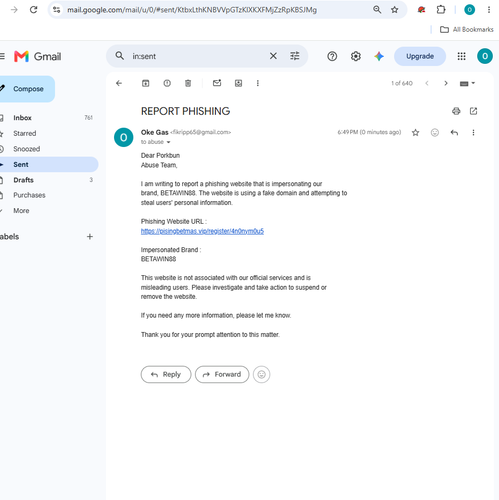
Task: Go to the older message arrow
Action: point(446,83)
